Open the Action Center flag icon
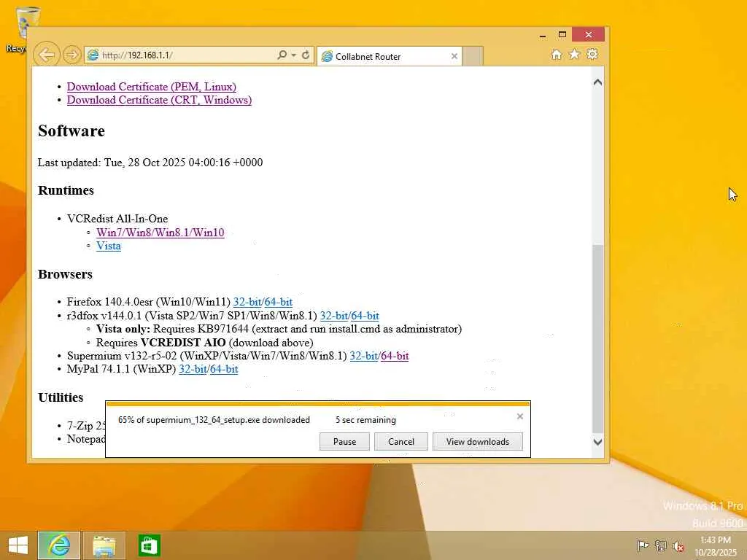This screenshot has width=747, height=560. pos(643,545)
